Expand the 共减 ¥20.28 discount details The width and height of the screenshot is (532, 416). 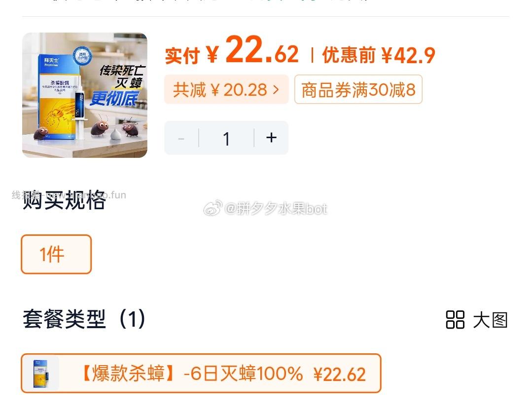pos(226,89)
